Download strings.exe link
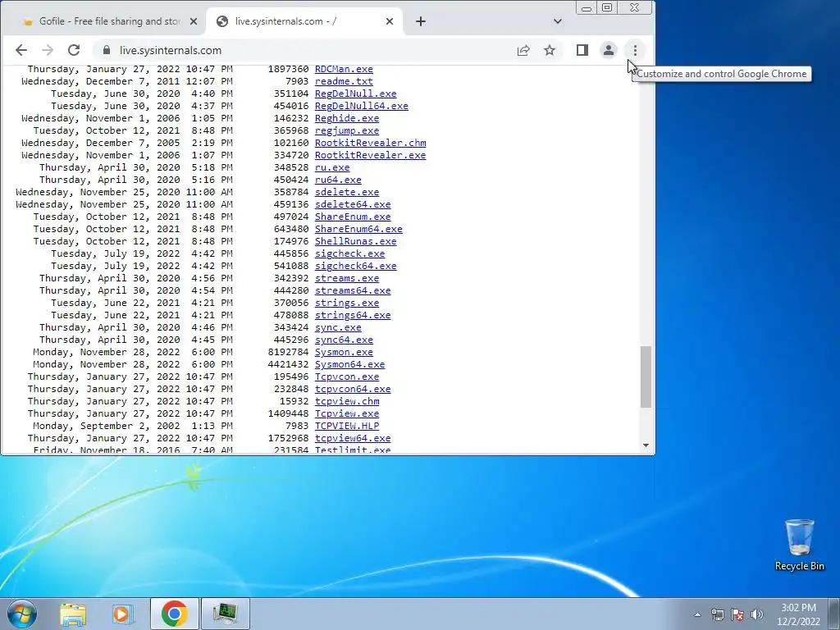 coord(347,304)
